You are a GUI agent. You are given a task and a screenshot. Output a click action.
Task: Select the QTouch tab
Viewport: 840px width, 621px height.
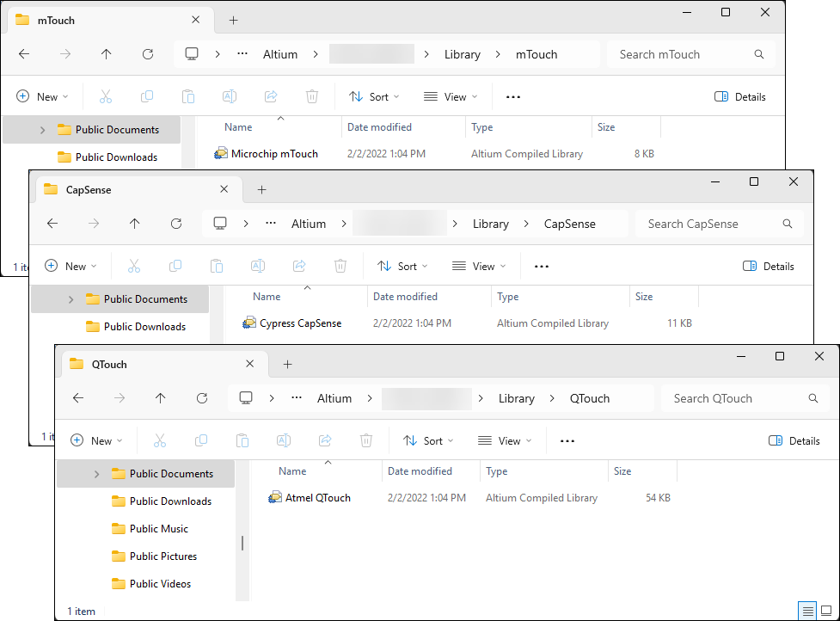point(163,365)
